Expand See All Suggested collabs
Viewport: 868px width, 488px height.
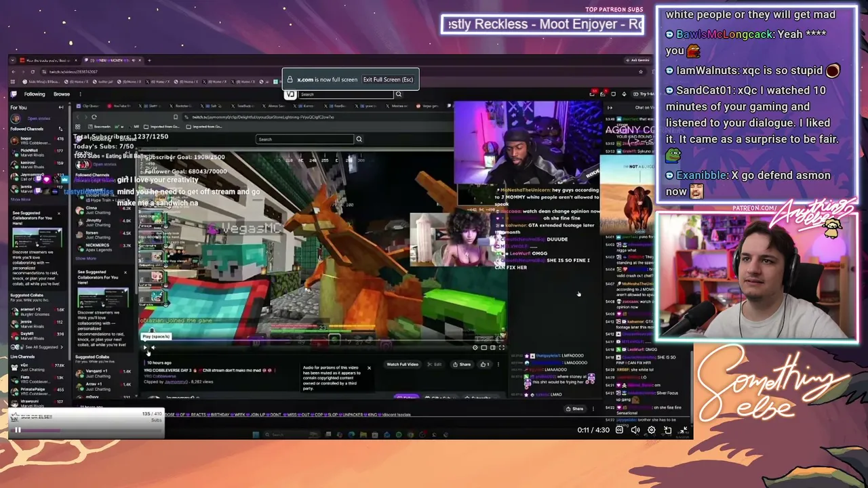[38, 347]
